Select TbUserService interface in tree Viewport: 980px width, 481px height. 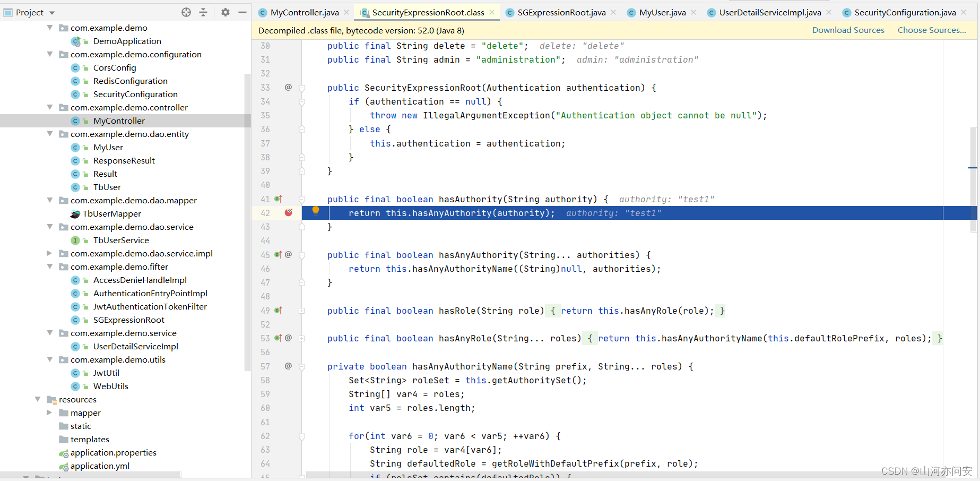coord(121,240)
